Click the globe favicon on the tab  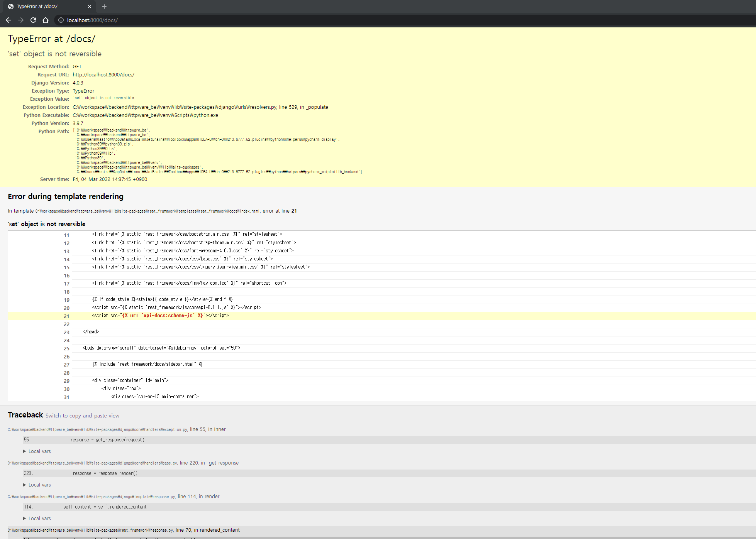[x=11, y=7]
